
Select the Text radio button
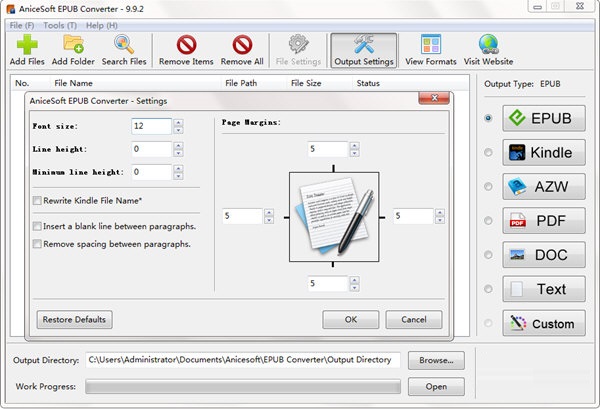tap(488, 289)
